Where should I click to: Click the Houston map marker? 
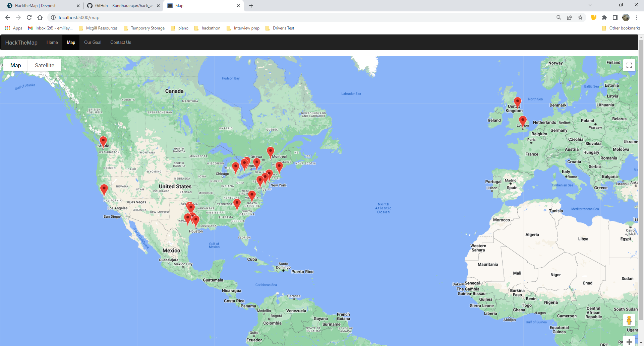(x=196, y=221)
